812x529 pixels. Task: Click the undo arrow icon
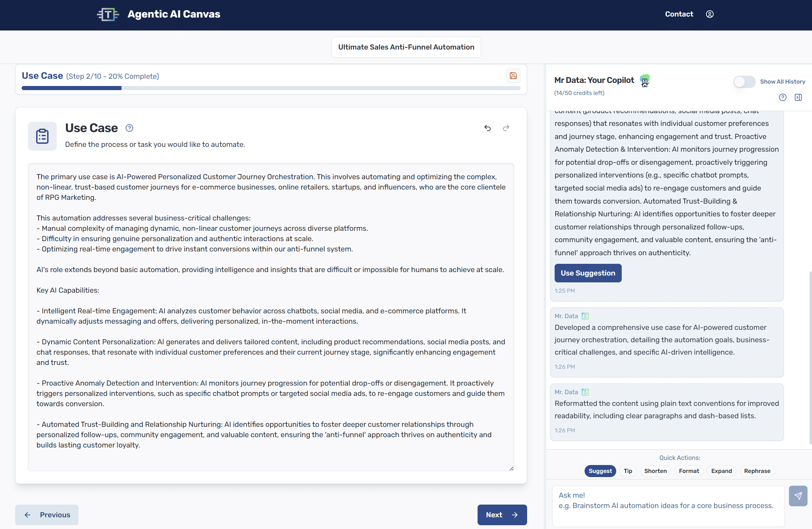tap(488, 128)
